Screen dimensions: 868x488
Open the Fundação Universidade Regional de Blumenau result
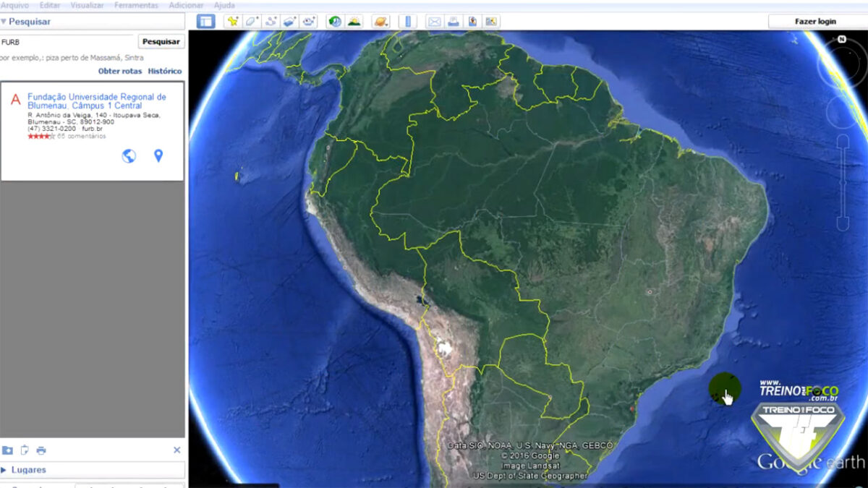(x=97, y=101)
